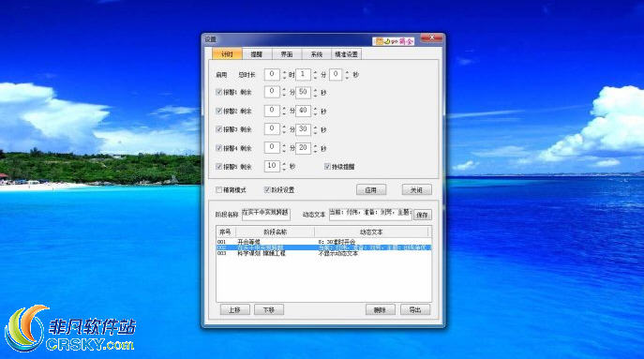Click the 下移 move down button
The image size is (644, 359).
click(x=269, y=309)
